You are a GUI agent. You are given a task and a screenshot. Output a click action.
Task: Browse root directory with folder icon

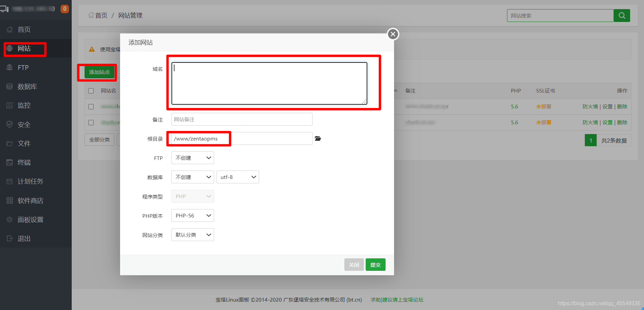pos(318,138)
